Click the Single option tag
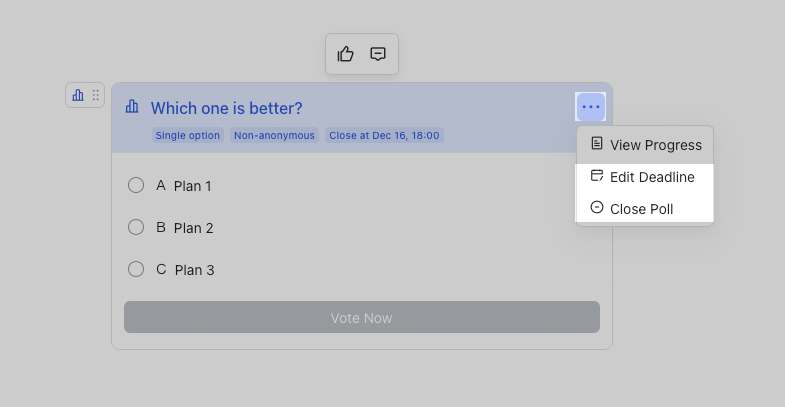785x407 pixels. tap(188, 135)
